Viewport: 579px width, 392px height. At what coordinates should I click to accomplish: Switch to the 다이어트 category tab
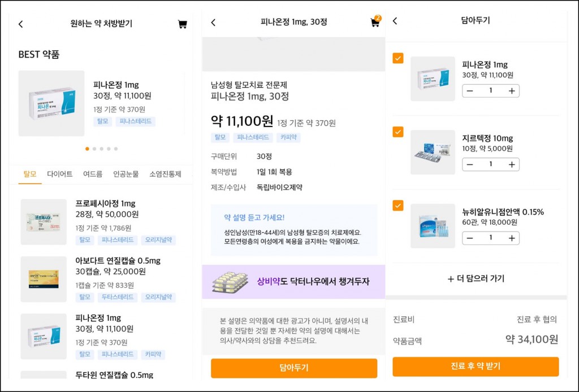tap(59, 174)
